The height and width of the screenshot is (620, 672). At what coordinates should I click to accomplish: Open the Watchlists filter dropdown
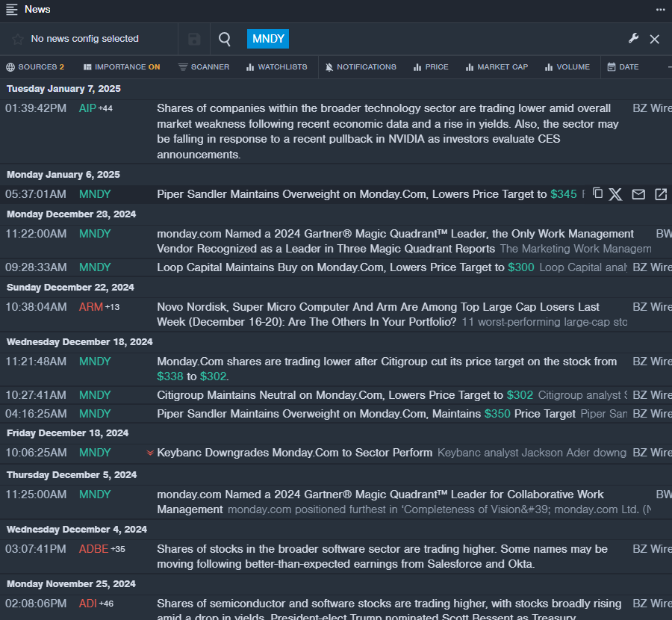click(276, 67)
